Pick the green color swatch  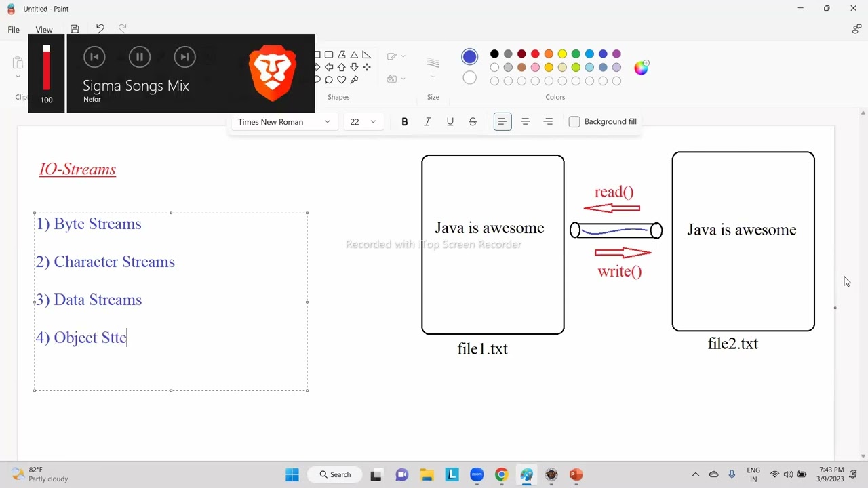tap(576, 54)
